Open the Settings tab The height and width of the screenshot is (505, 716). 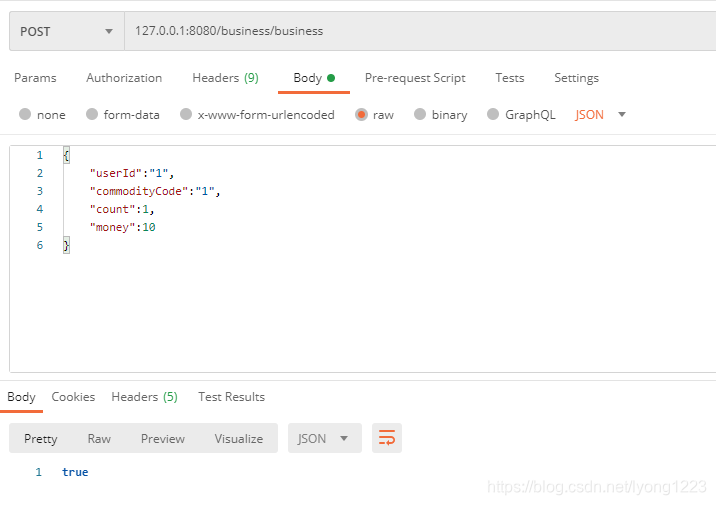[576, 78]
